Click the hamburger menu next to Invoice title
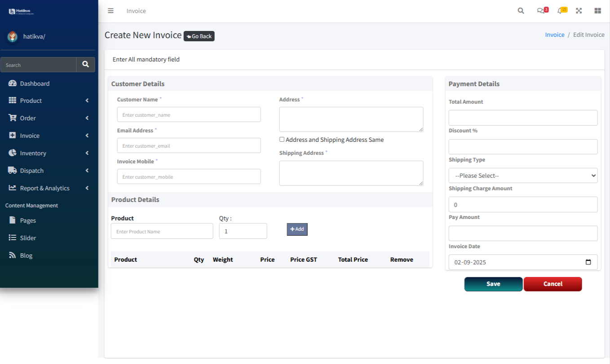 coord(111,11)
